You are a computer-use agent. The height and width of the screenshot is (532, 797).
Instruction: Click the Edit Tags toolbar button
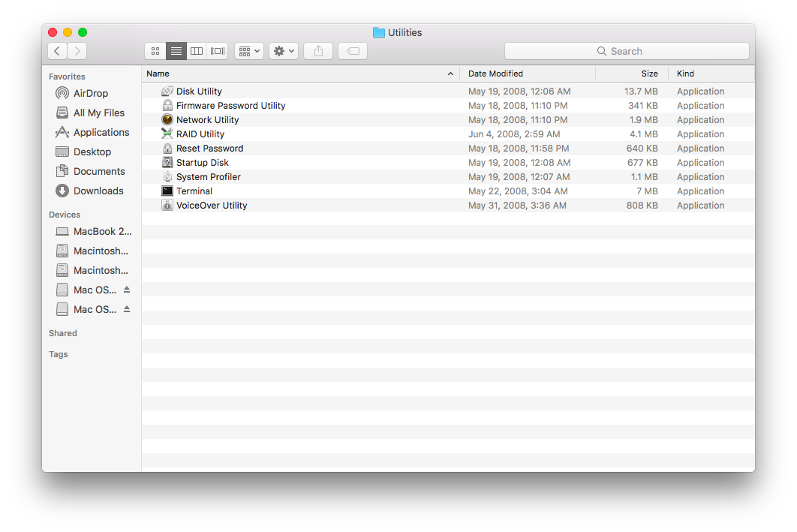(x=353, y=51)
